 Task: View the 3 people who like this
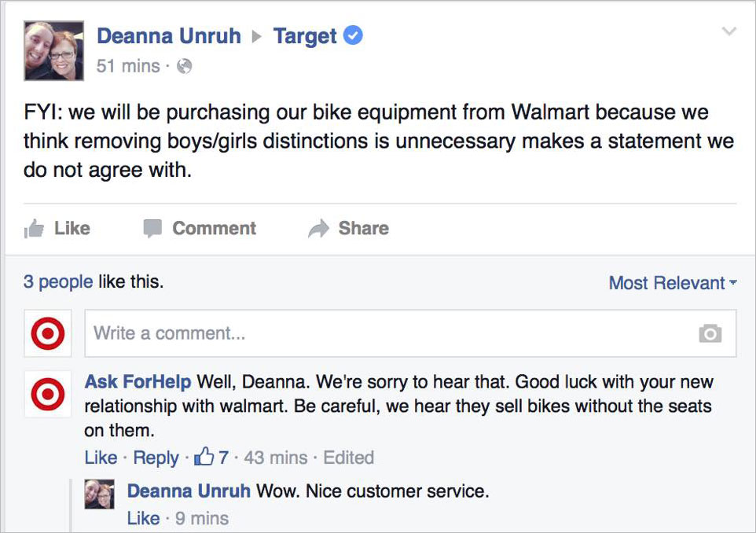point(57,281)
